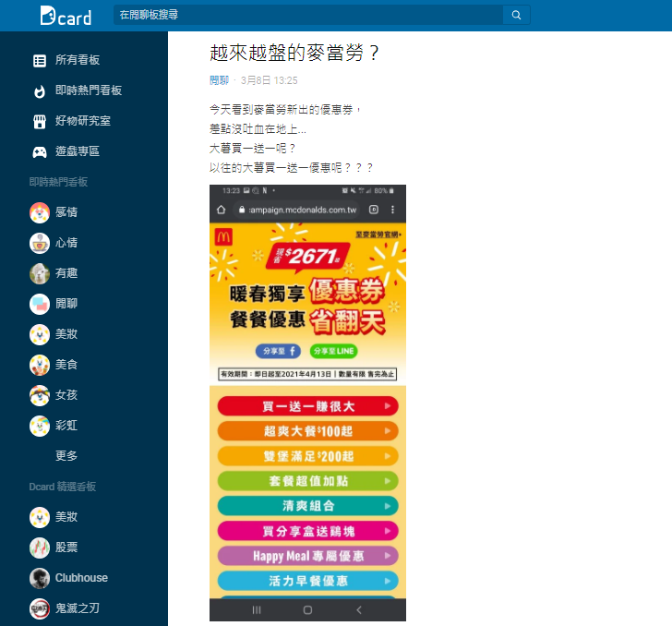This screenshot has width=672, height=626.
Task: Click the 心情 board avatar
Action: [x=40, y=243]
